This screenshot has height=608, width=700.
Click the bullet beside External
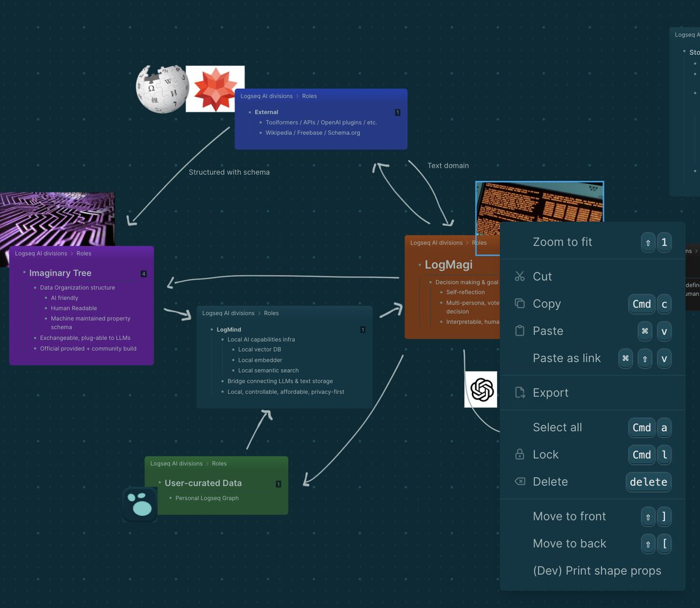250,112
